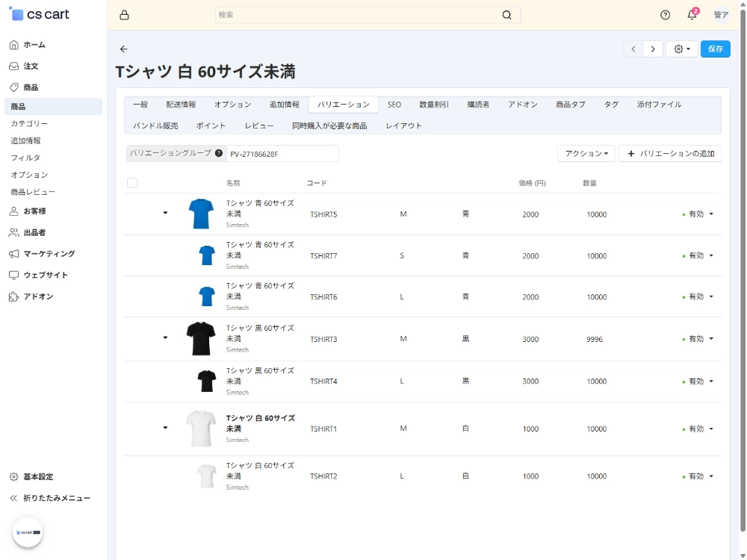Open the ホーム sidebar icon
Image resolution: width=747 pixels, height=560 pixels.
pos(13,44)
